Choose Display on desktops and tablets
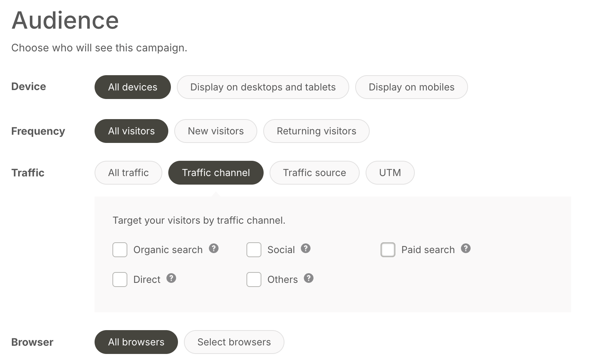The image size is (592, 364). pos(263,87)
